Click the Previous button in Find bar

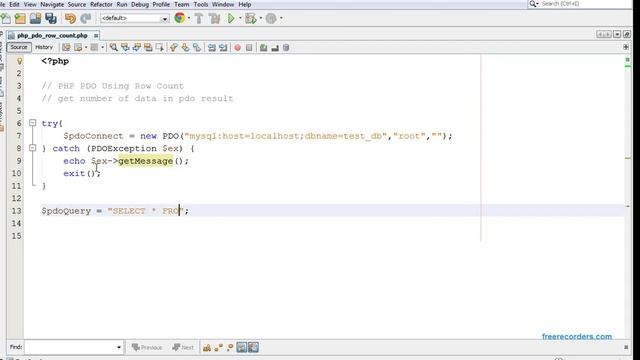tap(147, 347)
